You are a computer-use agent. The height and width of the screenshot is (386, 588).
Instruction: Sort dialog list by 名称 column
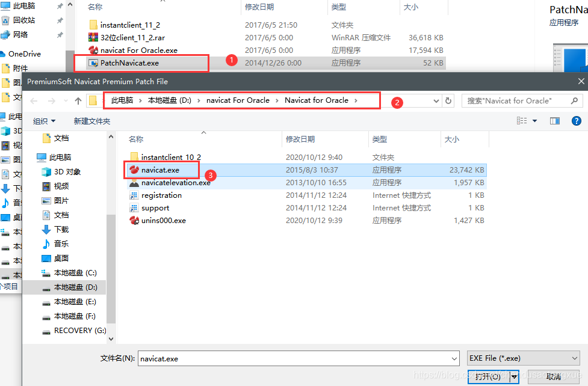pos(136,139)
